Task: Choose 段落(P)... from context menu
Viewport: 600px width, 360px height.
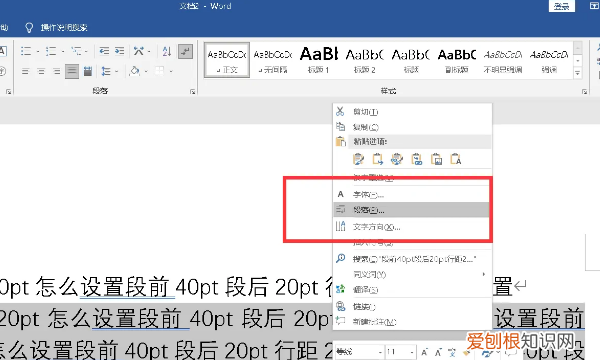Action: (x=412, y=210)
